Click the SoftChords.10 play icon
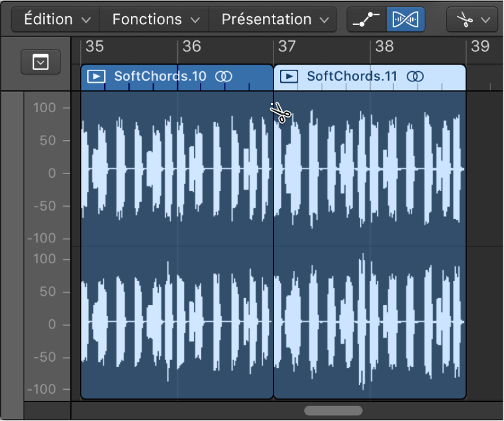Screen dimensions: 504x421 96,76
